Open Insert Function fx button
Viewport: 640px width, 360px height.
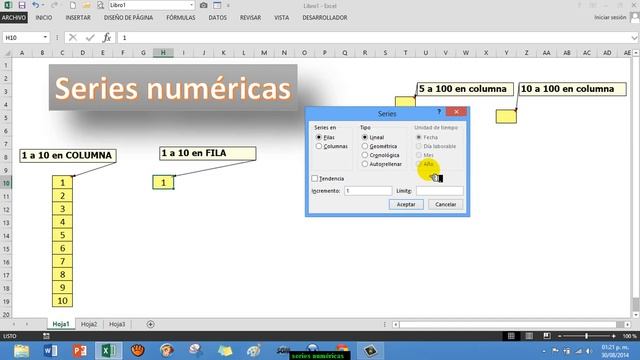click(107, 38)
